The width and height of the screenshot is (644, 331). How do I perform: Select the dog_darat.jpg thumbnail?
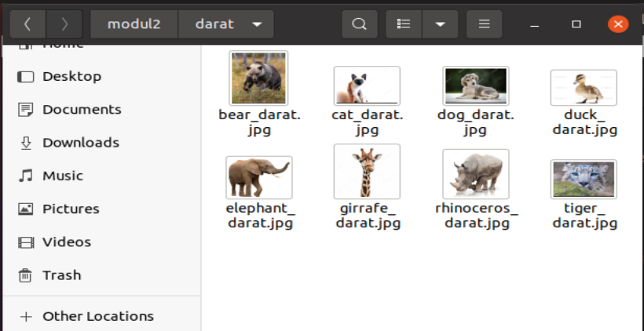click(x=476, y=85)
